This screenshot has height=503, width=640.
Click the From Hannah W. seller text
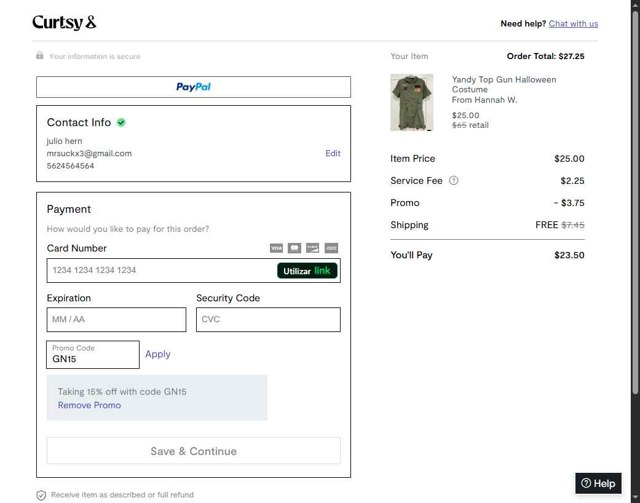(484, 100)
